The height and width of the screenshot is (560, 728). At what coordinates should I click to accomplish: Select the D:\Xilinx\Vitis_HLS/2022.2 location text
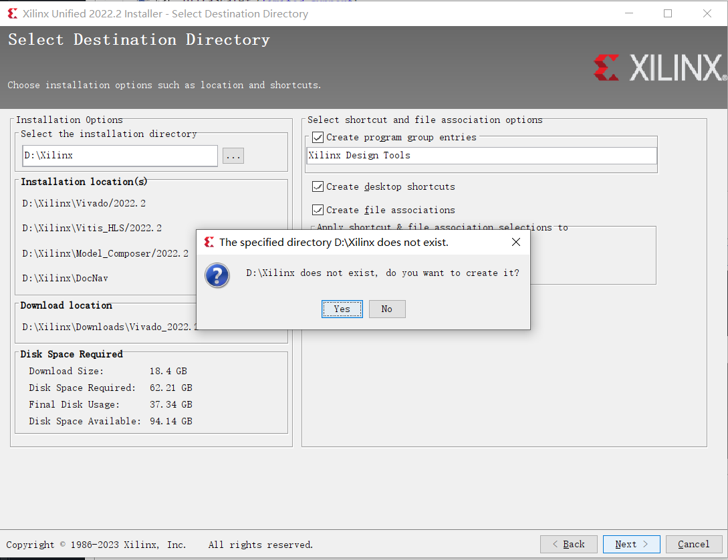point(92,229)
